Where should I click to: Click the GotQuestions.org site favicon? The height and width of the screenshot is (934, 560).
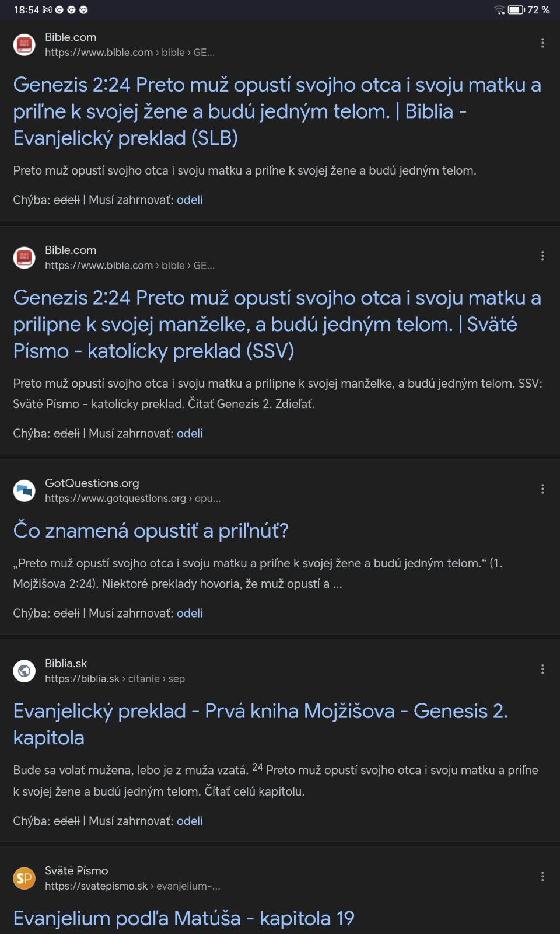[x=24, y=490]
